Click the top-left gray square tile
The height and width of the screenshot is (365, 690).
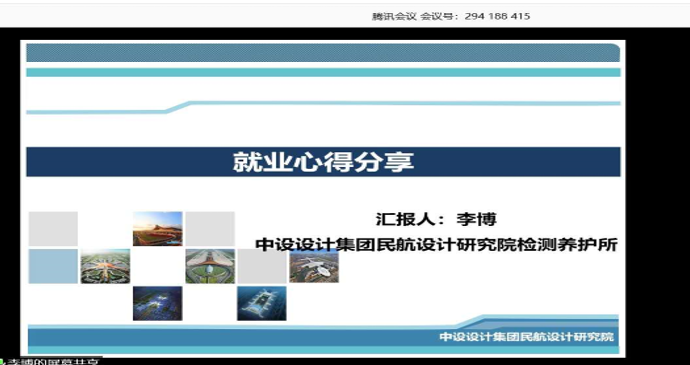53,229
